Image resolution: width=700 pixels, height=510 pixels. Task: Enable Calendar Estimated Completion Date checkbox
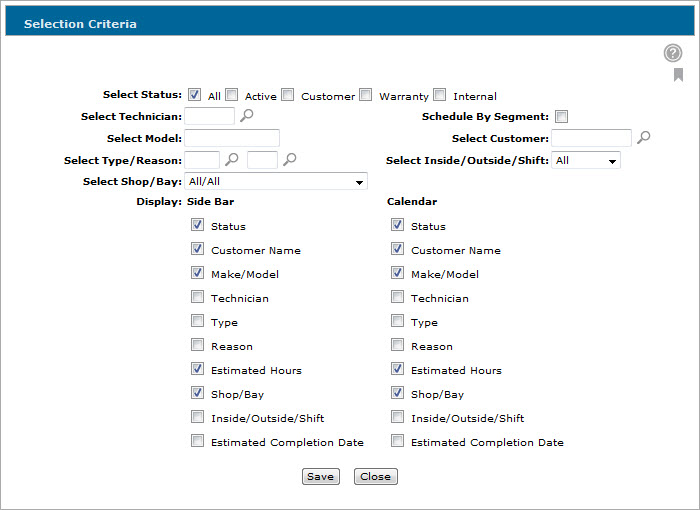coord(397,441)
